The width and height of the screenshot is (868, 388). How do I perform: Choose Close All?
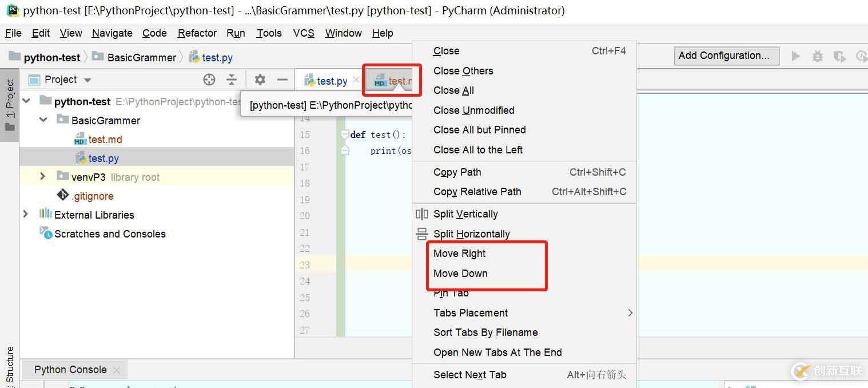point(524,90)
